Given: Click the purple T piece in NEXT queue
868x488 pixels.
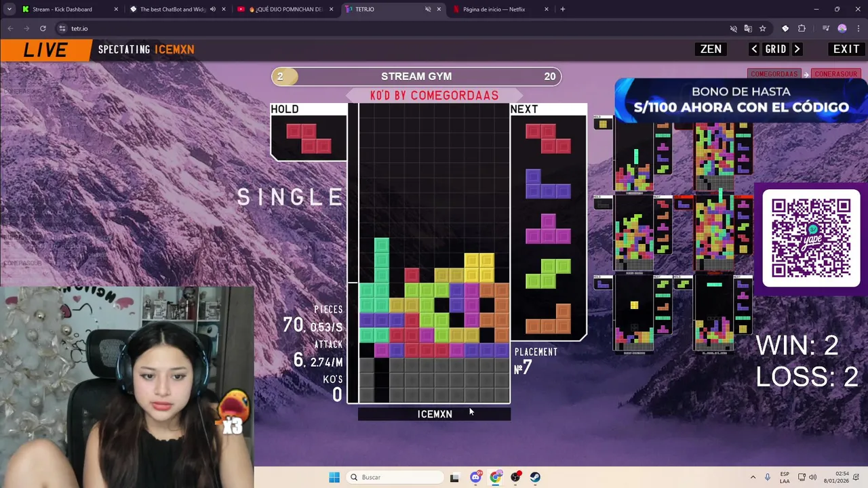Looking at the screenshot, I should click(x=548, y=228).
